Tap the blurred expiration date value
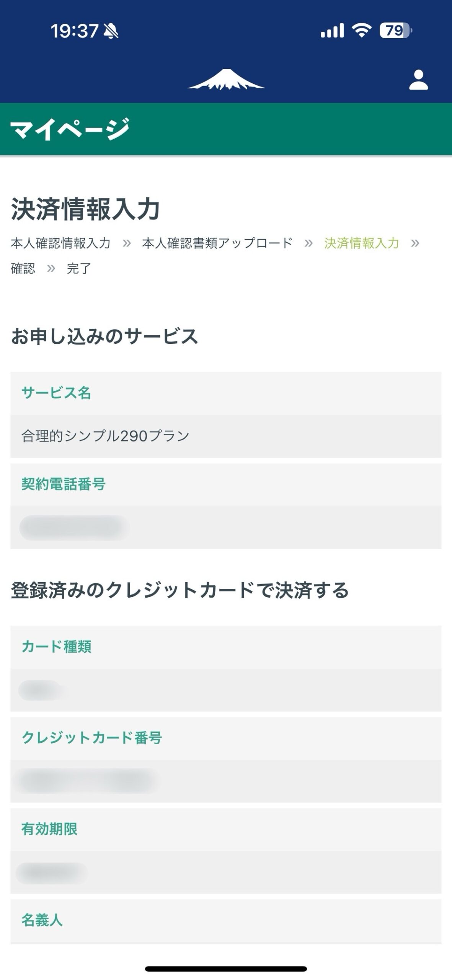 (x=52, y=873)
